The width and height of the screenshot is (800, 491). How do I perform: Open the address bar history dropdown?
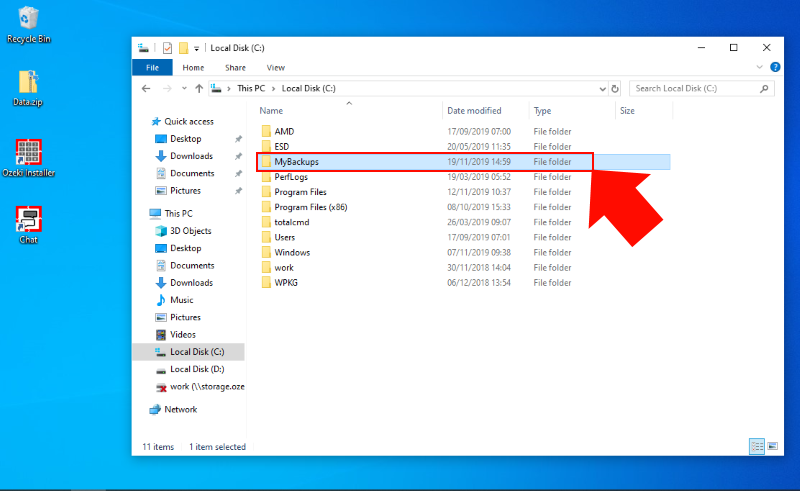click(602, 88)
